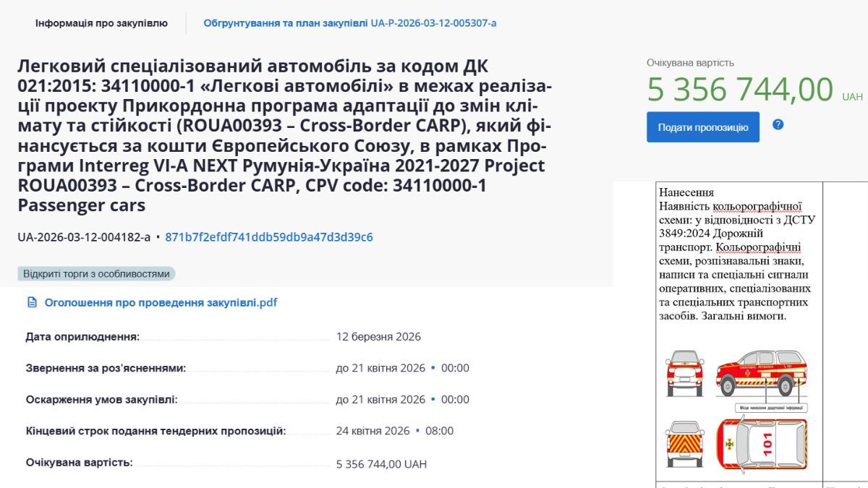Screen dimensions: 868x488
Task: Click the PDF document icon beside the announcement
Action: 32,302
